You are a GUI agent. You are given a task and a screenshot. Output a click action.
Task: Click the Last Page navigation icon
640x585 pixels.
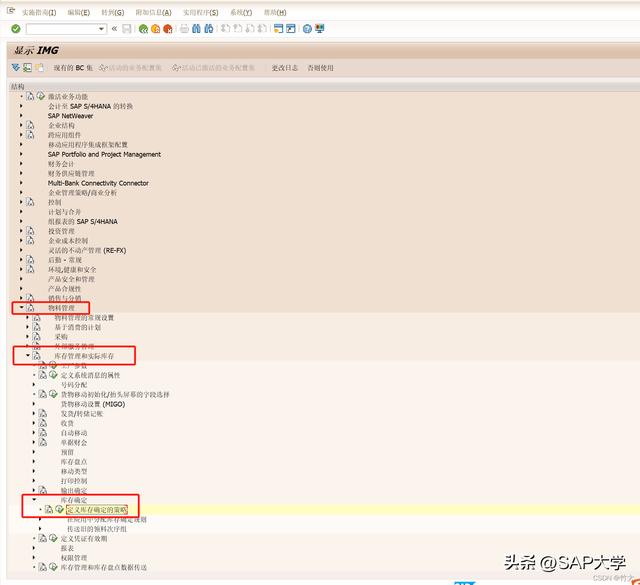262,29
